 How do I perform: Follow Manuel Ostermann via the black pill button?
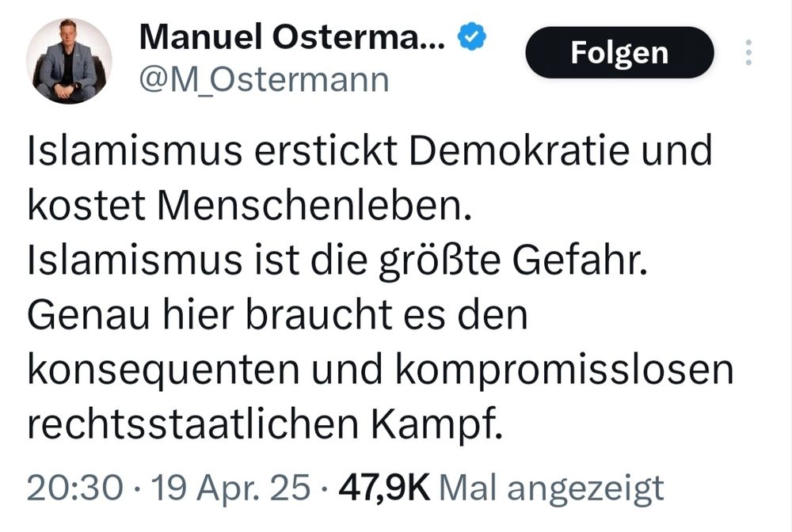coord(619,53)
